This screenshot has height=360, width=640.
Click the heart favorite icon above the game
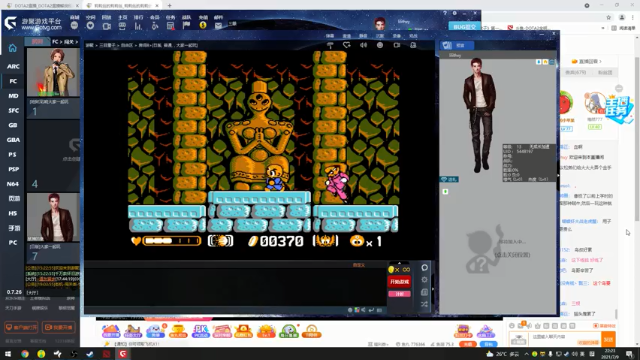tap(347, 45)
